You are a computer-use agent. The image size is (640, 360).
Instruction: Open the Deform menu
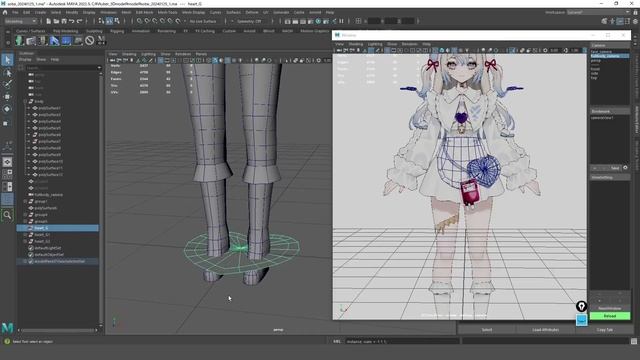point(251,13)
